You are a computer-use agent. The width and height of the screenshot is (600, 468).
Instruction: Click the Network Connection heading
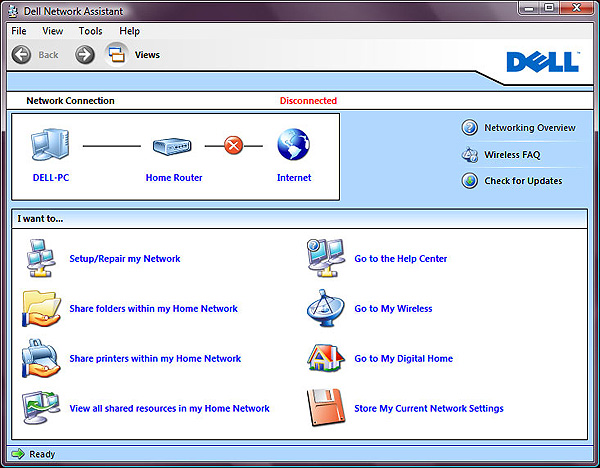point(70,101)
